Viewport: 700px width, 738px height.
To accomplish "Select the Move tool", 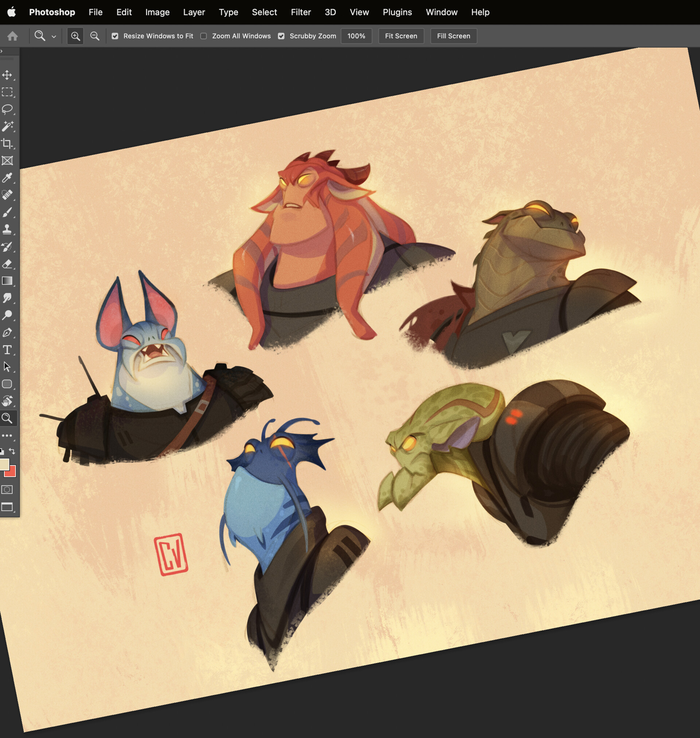I will [7, 74].
